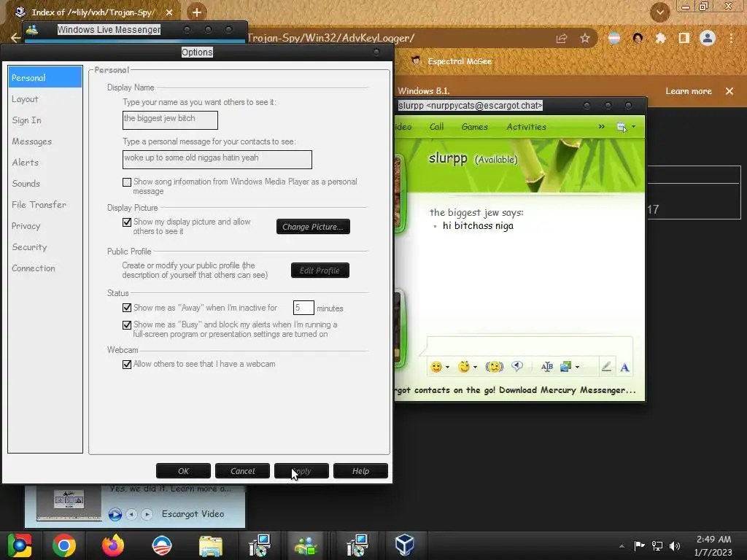Expand the background picture dropdown arrow
747x560 pixels.
click(x=577, y=367)
